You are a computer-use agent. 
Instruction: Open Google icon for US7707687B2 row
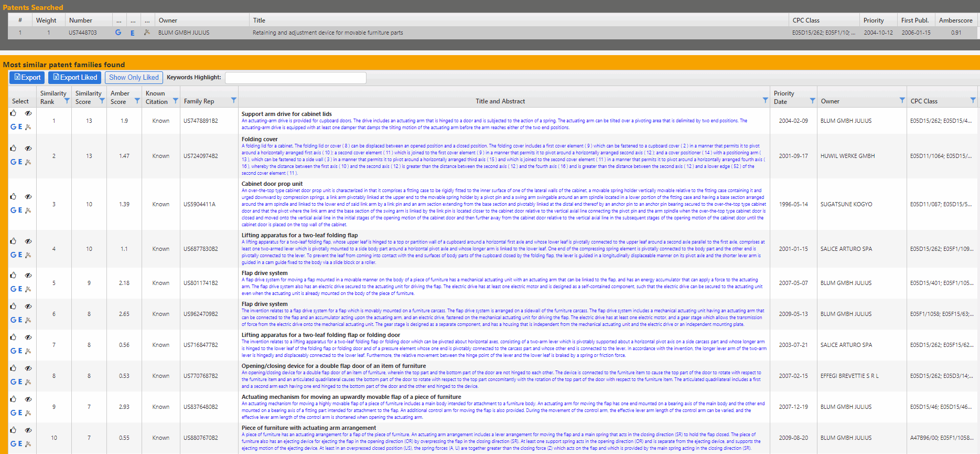click(x=13, y=382)
